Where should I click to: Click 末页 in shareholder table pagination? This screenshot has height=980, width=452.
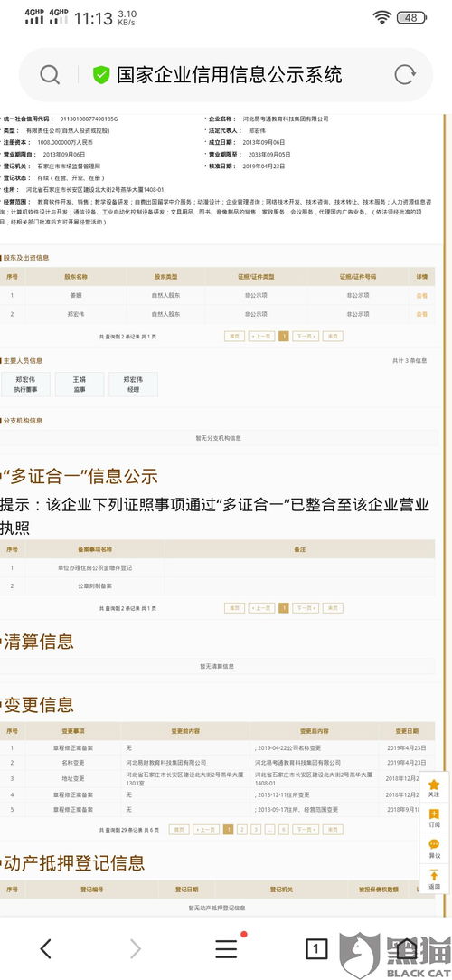pos(333,337)
